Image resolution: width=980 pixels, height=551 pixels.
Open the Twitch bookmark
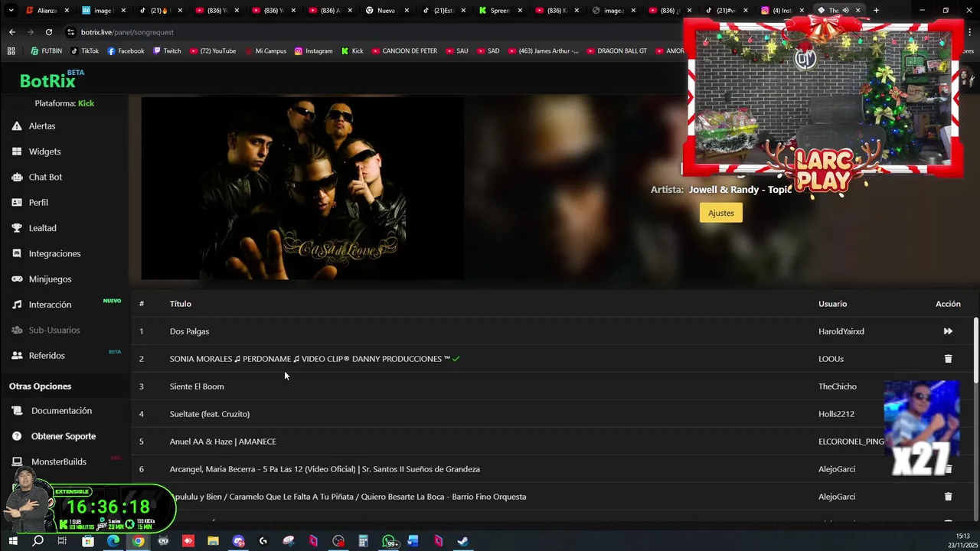[x=167, y=51]
